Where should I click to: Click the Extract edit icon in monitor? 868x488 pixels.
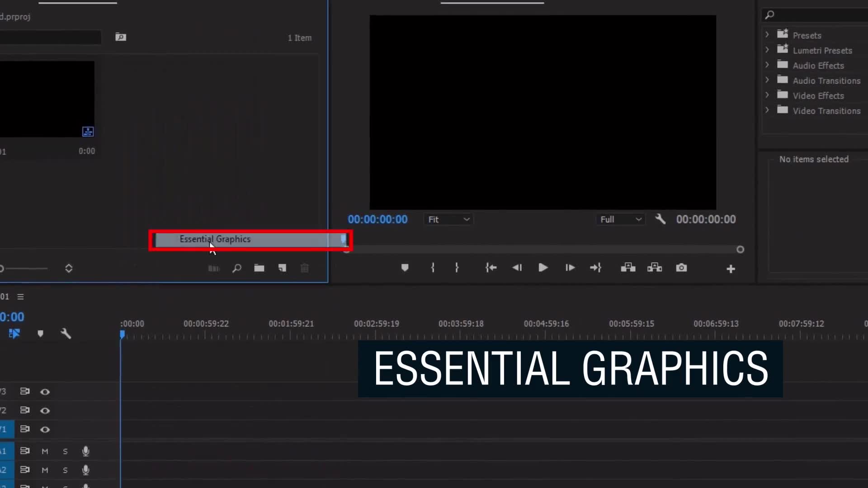655,267
